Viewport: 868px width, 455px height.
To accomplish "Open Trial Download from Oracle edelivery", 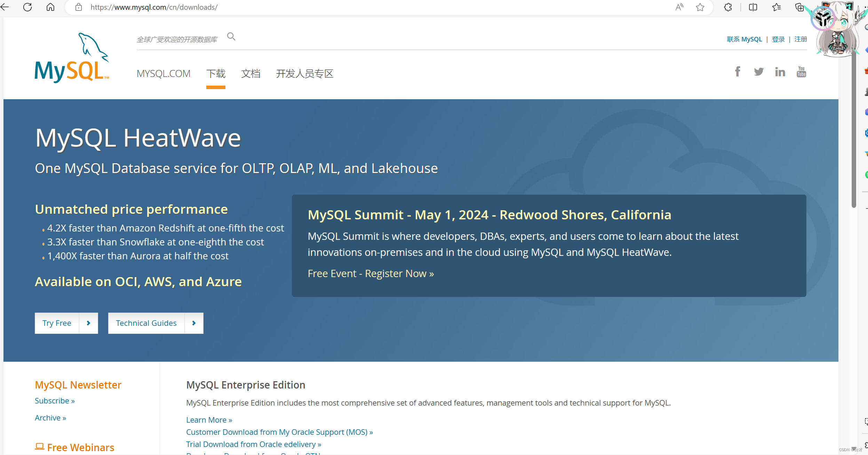I will (254, 444).
